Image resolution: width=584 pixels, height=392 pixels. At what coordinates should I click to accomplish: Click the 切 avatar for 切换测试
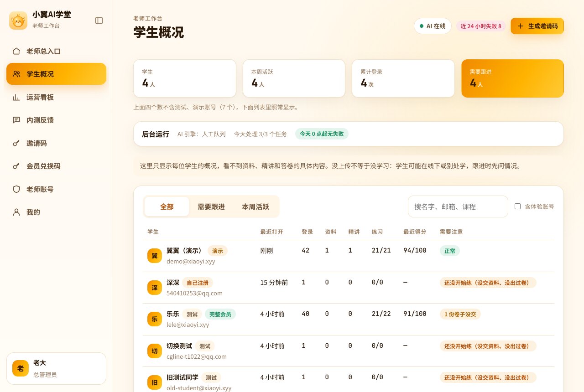point(155,351)
